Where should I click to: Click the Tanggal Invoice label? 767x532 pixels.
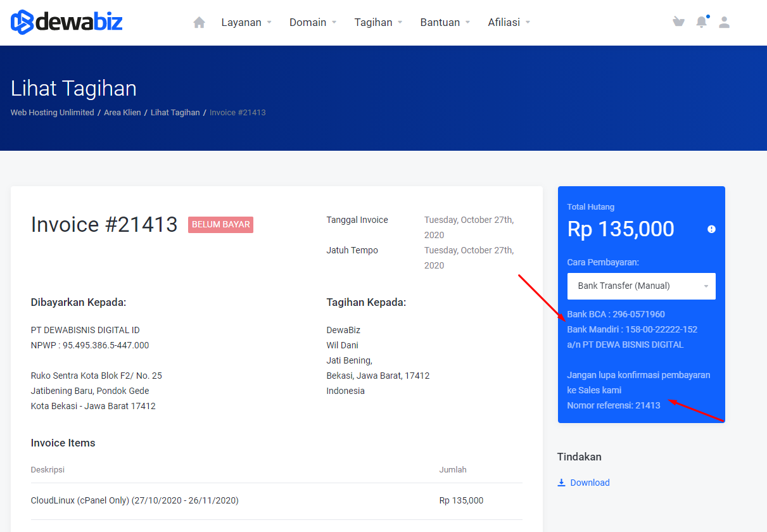point(357,220)
